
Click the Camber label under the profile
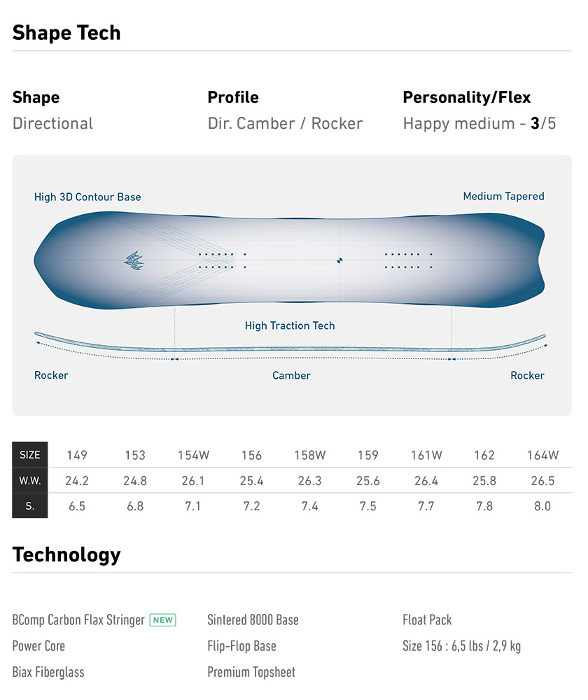tap(291, 375)
